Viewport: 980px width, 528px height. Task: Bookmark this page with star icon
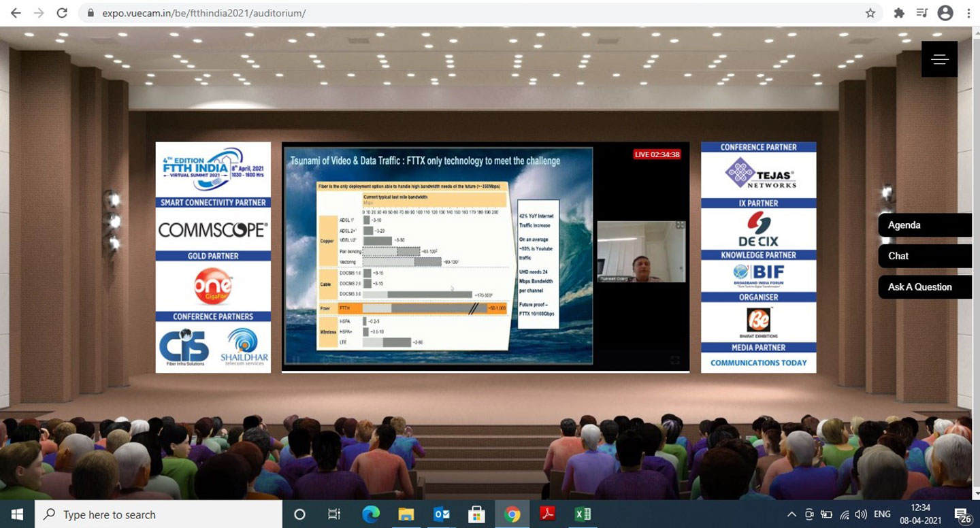click(x=870, y=13)
